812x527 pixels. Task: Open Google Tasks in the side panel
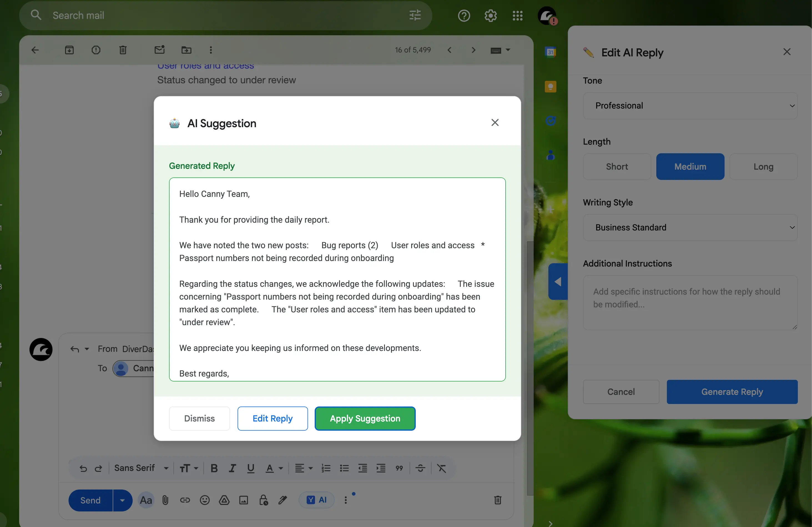point(550,121)
